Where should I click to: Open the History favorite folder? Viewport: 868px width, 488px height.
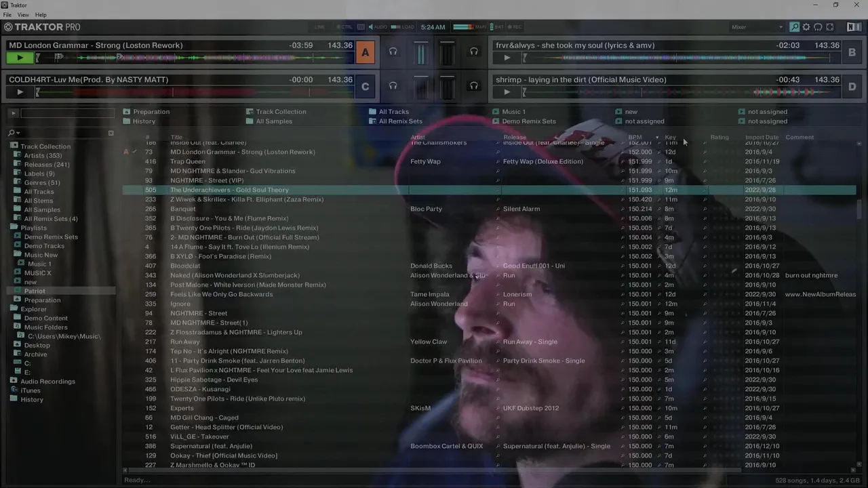139,121
